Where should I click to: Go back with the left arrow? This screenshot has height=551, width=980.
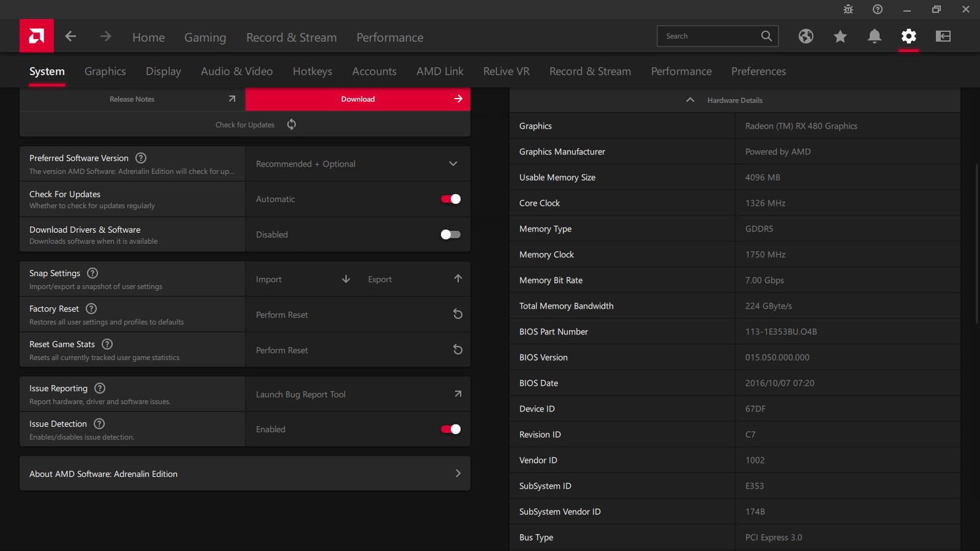click(71, 36)
